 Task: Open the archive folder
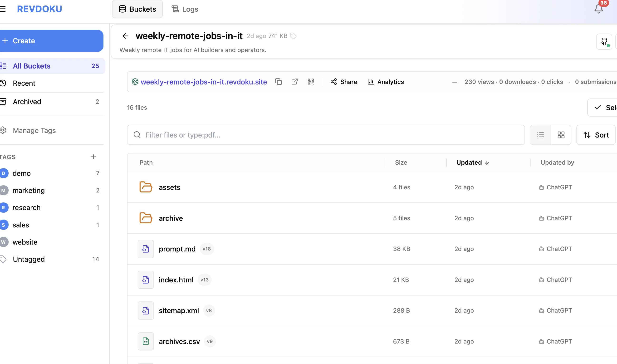tap(171, 218)
